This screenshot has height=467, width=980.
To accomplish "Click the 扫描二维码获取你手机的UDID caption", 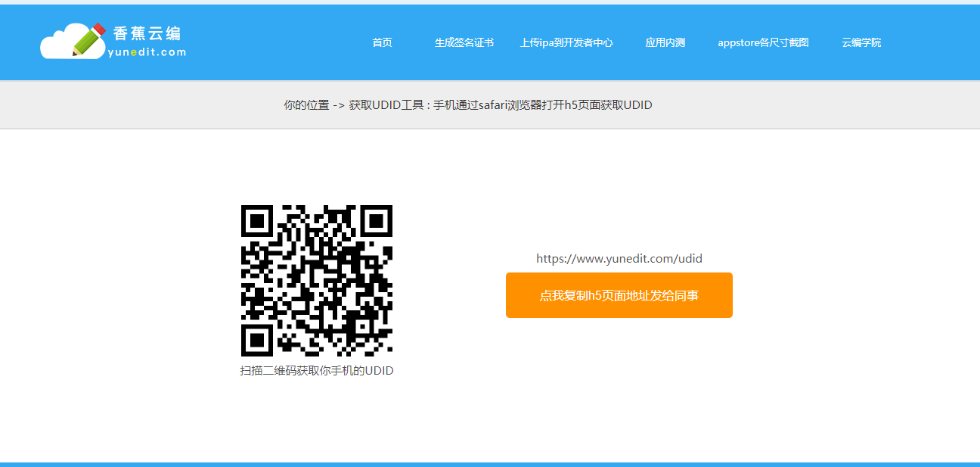I will pyautogui.click(x=317, y=371).
